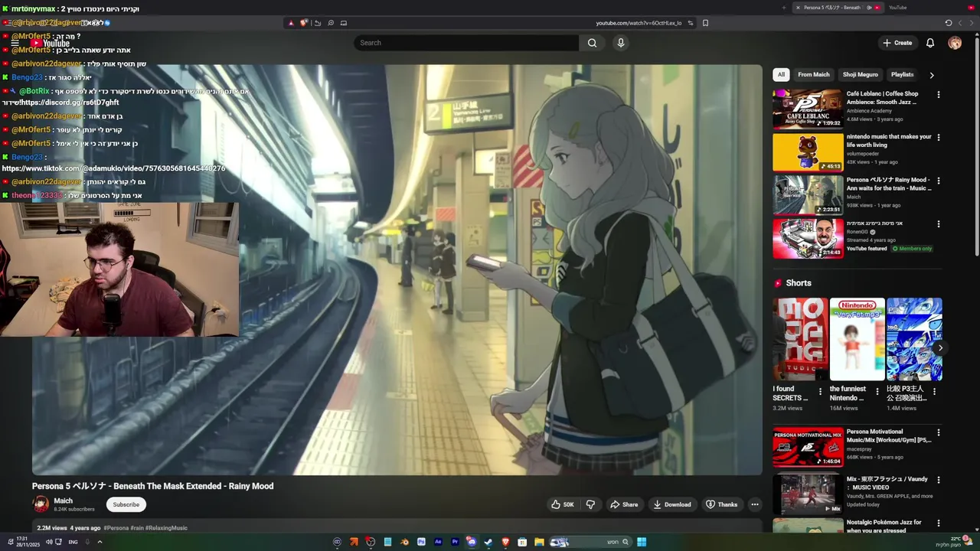
Task: Open Café Leblanc Coffee Shop Ambience thumbnail
Action: click(x=808, y=109)
